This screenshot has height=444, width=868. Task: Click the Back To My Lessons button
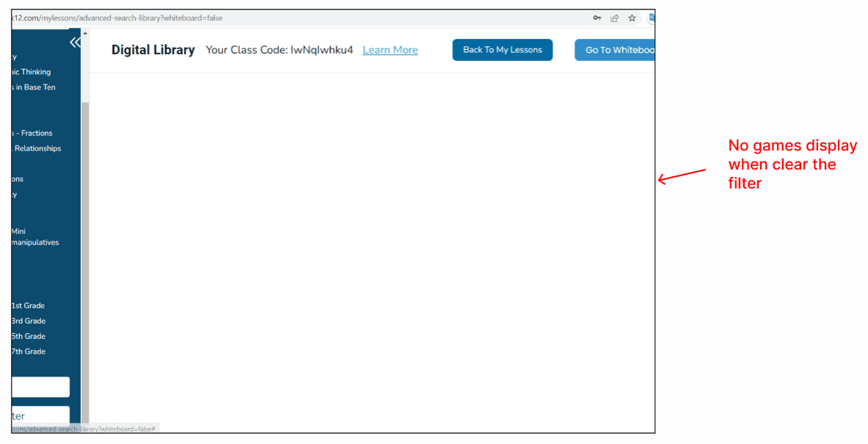(502, 50)
